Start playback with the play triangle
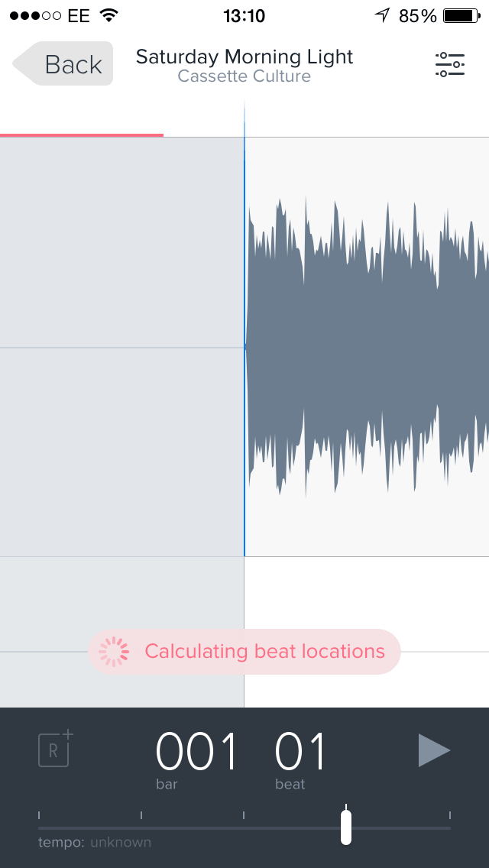Viewport: 489px width, 868px height. pos(434,750)
